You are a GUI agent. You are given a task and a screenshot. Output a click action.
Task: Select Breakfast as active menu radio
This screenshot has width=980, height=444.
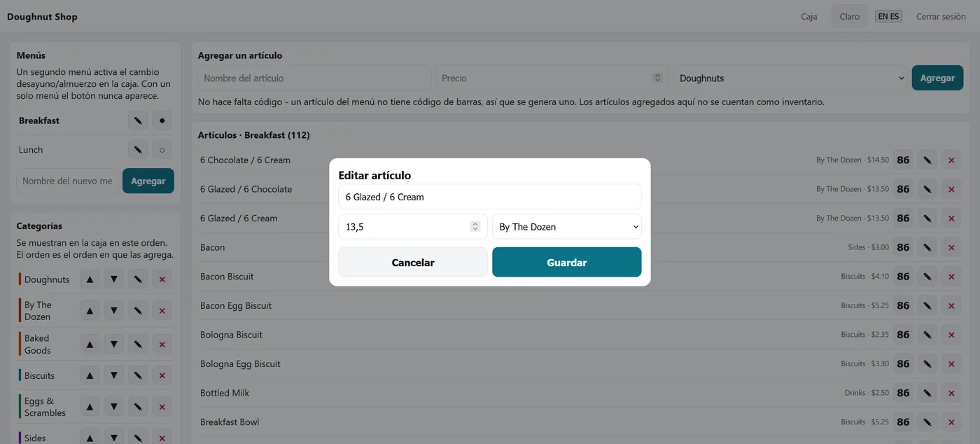(x=162, y=120)
